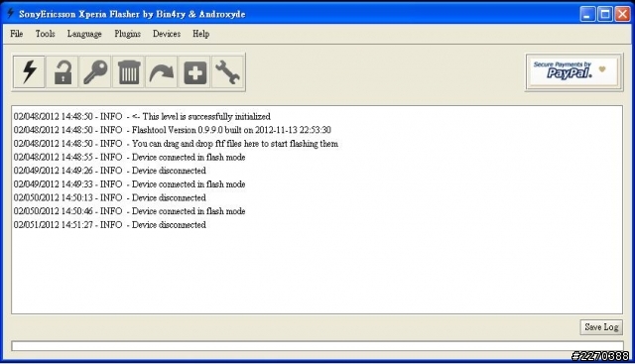Image resolution: width=635 pixels, height=364 pixels.
Task: Open the File menu
Action: pyautogui.click(x=17, y=34)
